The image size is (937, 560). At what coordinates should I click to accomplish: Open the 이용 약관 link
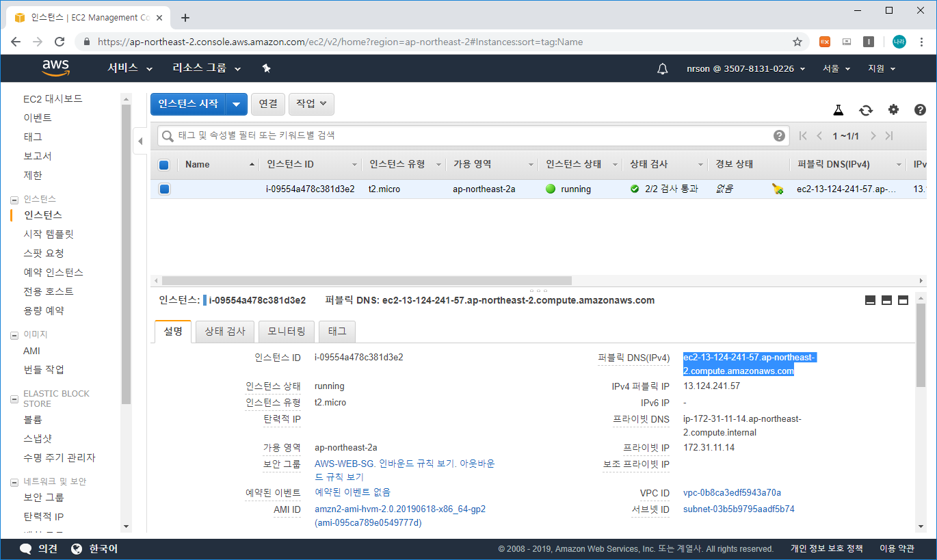tap(897, 549)
